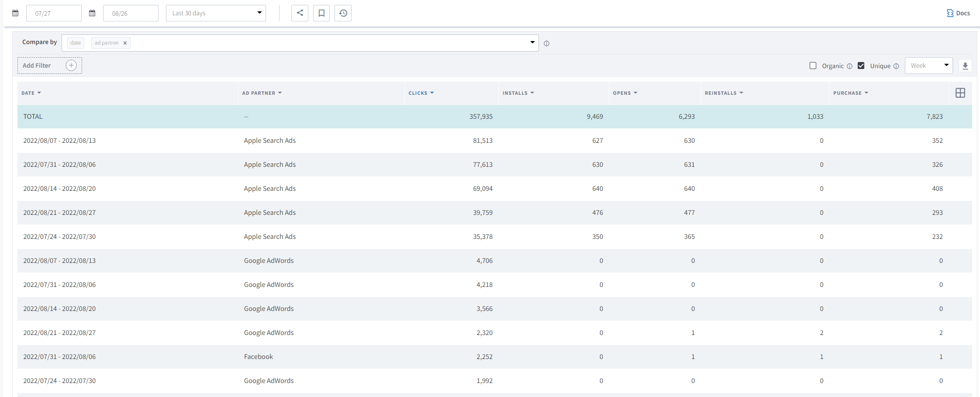Uncheck the Unique checkbox

coord(861,66)
